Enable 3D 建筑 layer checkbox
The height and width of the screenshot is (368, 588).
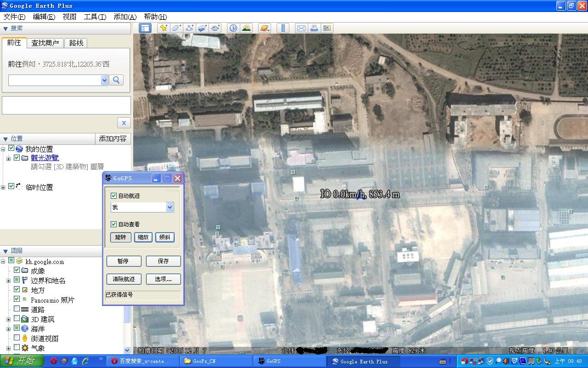(x=17, y=318)
